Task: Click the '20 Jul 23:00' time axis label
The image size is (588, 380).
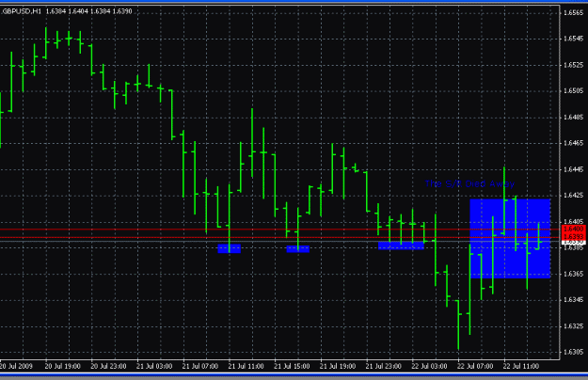Action: coord(108,366)
